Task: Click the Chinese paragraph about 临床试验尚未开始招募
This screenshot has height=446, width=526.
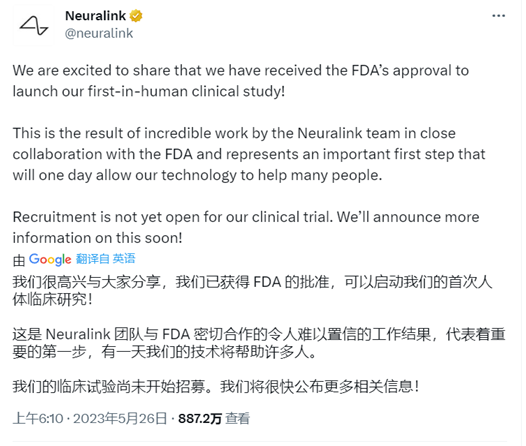Action: [x=216, y=387]
